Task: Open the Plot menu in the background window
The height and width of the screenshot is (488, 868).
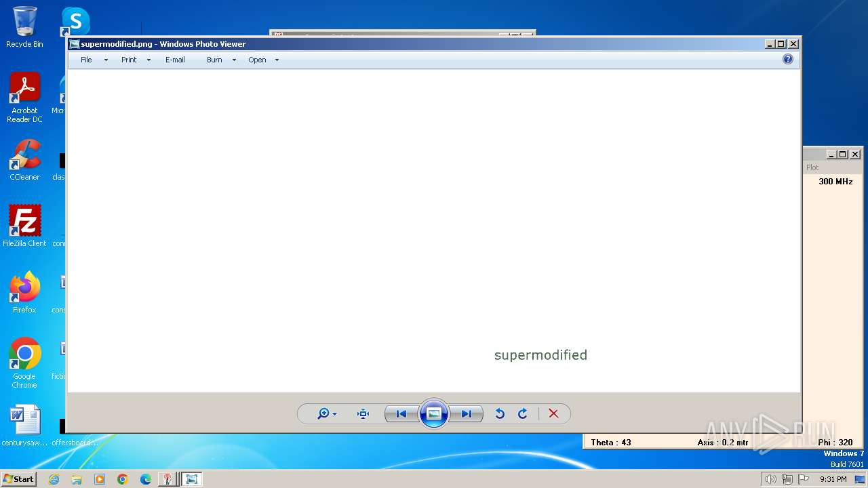Action: 812,167
